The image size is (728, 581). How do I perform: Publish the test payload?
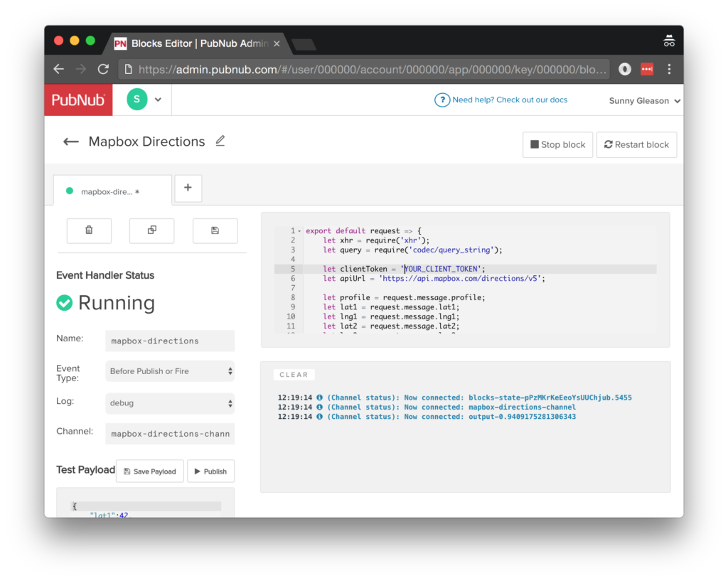[x=210, y=471]
